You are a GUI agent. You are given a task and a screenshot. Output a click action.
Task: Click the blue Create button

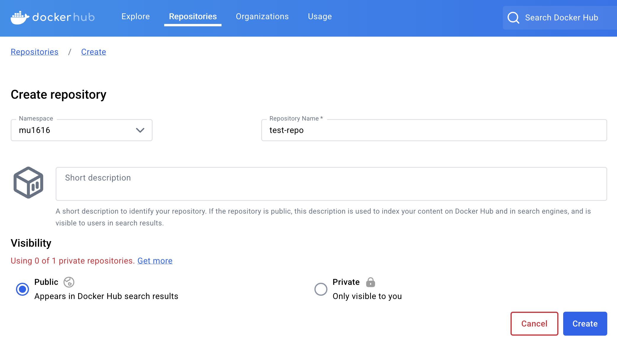click(x=585, y=324)
